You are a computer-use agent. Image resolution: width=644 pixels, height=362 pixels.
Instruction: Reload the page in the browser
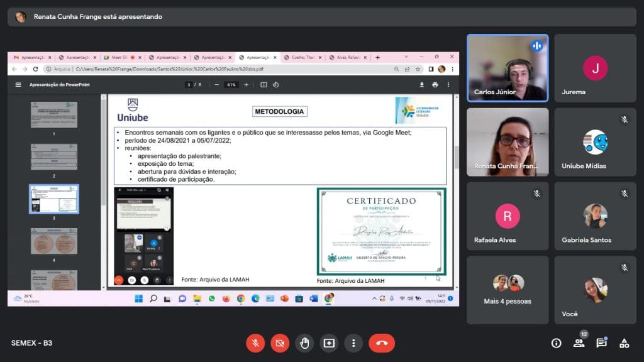(35, 69)
